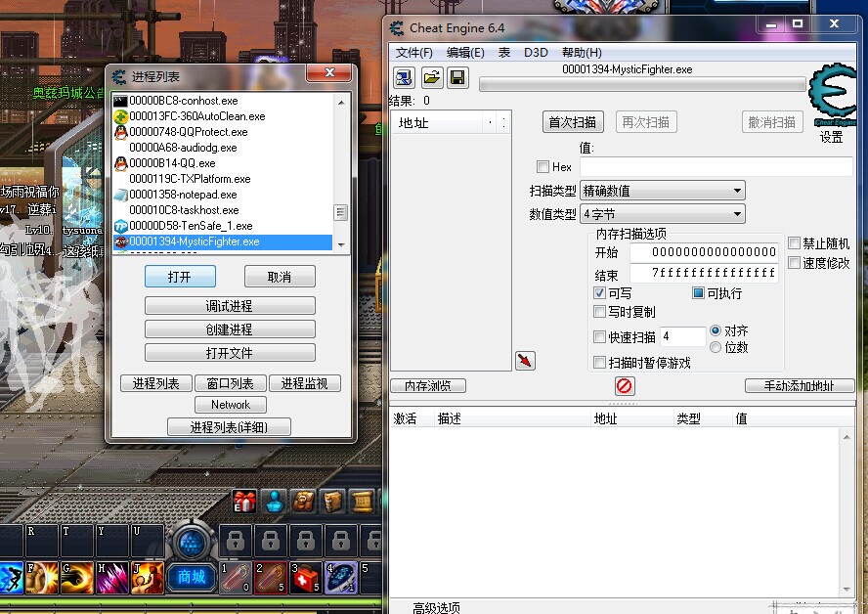This screenshot has width=868, height=614.
Task: Click the 商城 shop button in game
Action: tap(192, 578)
